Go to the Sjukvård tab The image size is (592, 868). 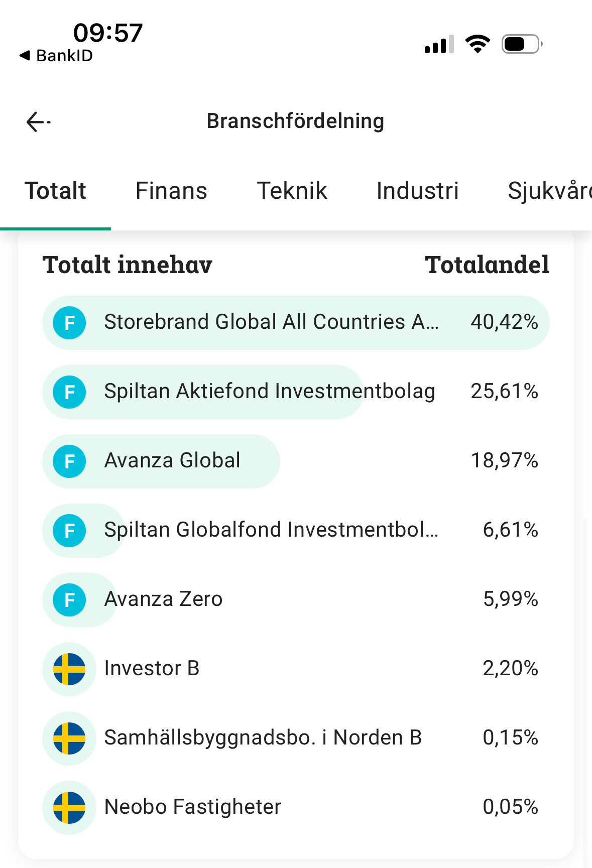click(x=549, y=191)
